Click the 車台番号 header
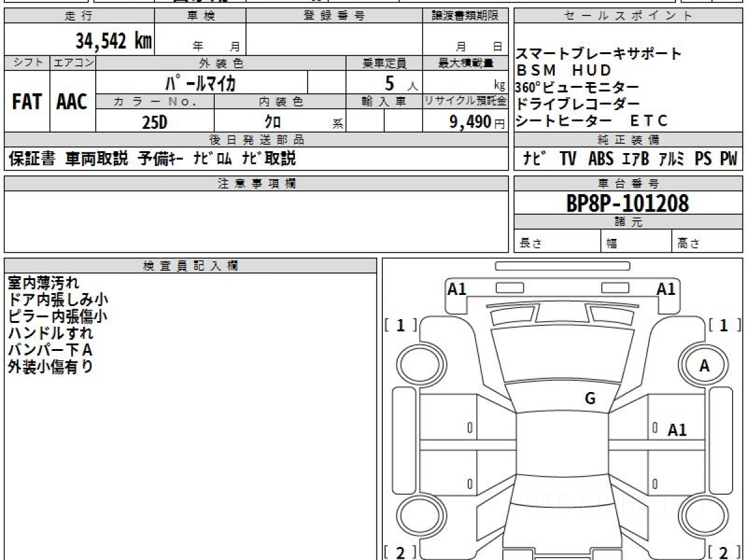Viewport: 747px width, 560px height. (x=629, y=184)
